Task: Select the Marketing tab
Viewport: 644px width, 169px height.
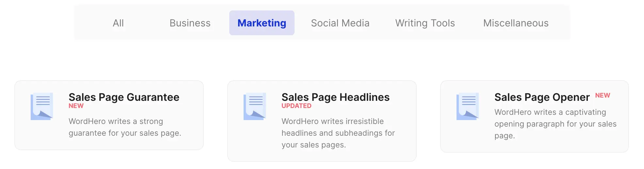Action: pyautogui.click(x=262, y=23)
